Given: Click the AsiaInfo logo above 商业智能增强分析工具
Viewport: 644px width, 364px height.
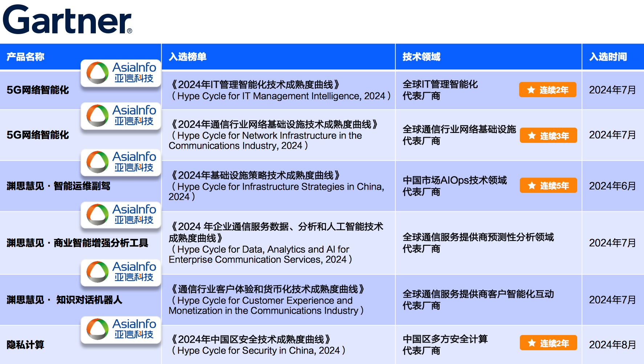Looking at the screenshot, I should [x=121, y=215].
